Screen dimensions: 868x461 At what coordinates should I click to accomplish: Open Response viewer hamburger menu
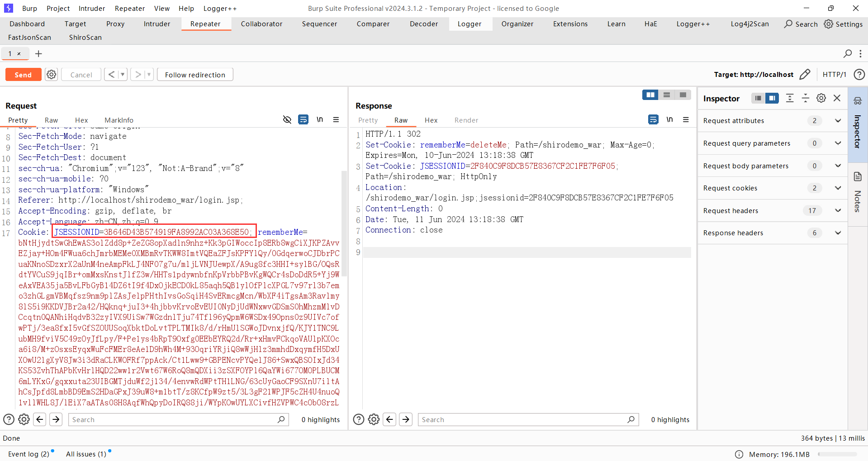(686, 119)
